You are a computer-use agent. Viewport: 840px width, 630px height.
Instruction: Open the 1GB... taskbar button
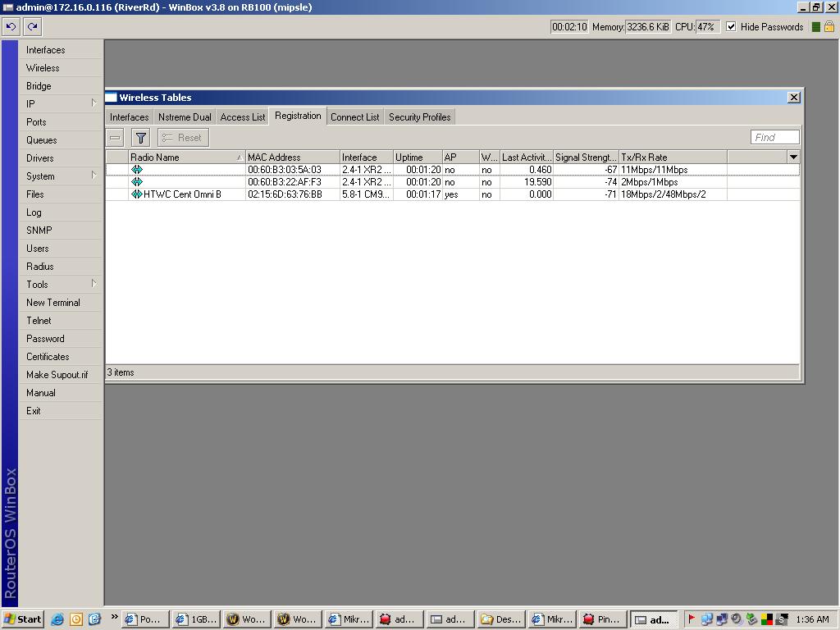(196, 619)
